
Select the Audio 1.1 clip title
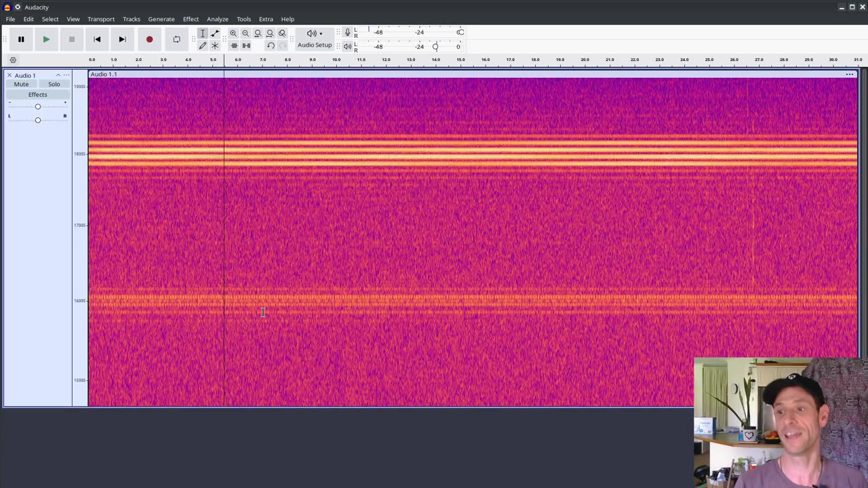(104, 74)
